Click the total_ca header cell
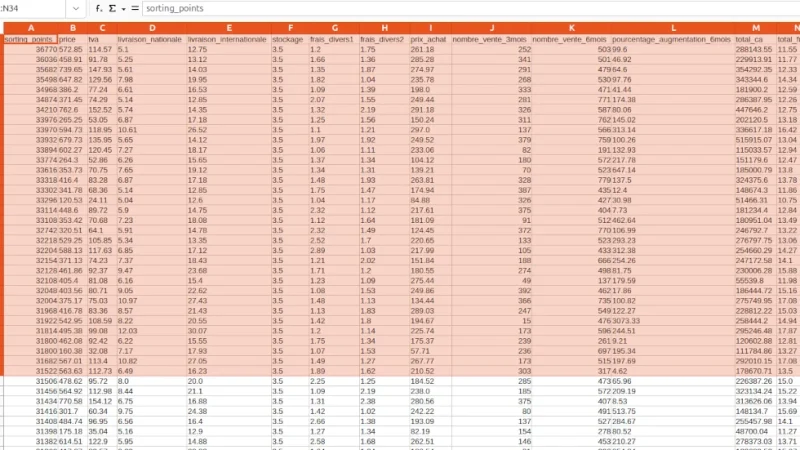 point(756,39)
